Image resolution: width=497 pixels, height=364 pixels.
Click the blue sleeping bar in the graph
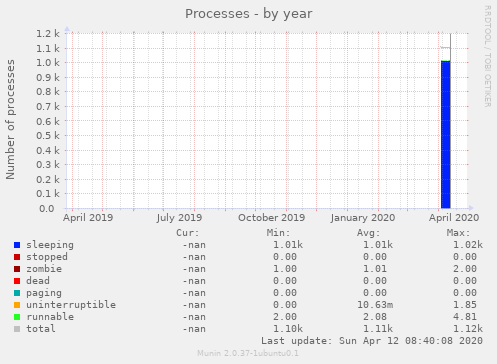(446, 135)
